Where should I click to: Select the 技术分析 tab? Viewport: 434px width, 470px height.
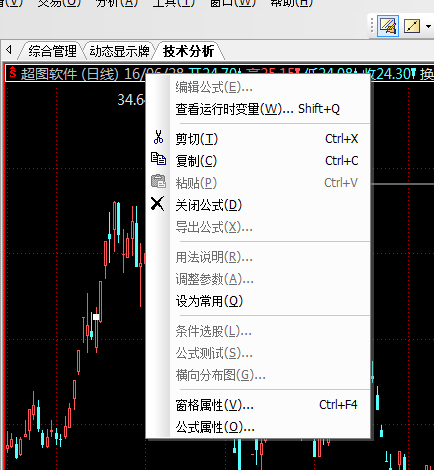click(x=188, y=51)
